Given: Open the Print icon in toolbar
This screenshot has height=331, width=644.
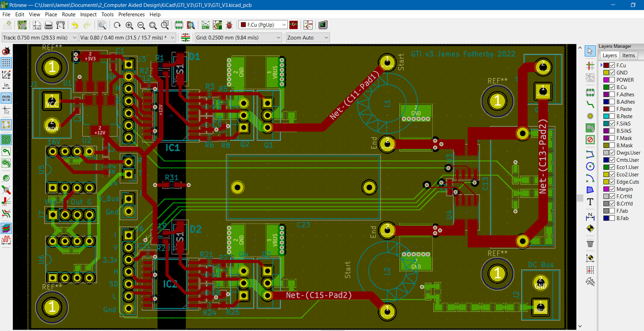Looking at the screenshot, I should 49,25.
